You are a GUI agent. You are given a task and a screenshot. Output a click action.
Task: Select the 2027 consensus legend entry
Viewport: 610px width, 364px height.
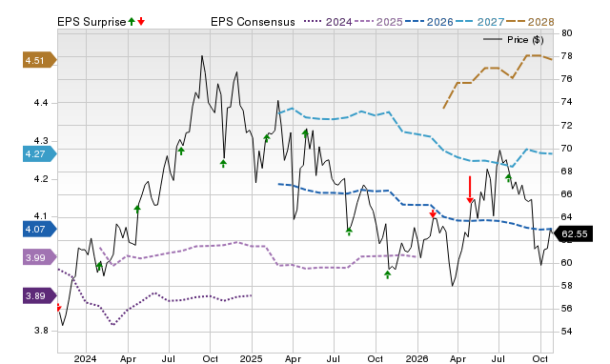coord(479,22)
